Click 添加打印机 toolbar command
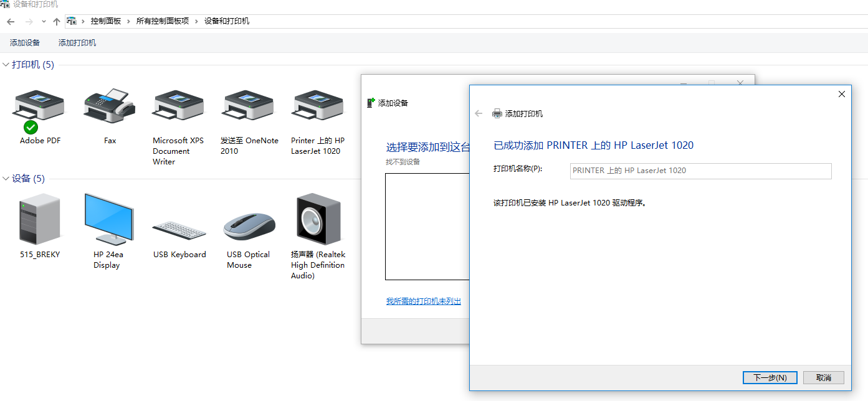This screenshot has width=868, height=401. pos(77,43)
